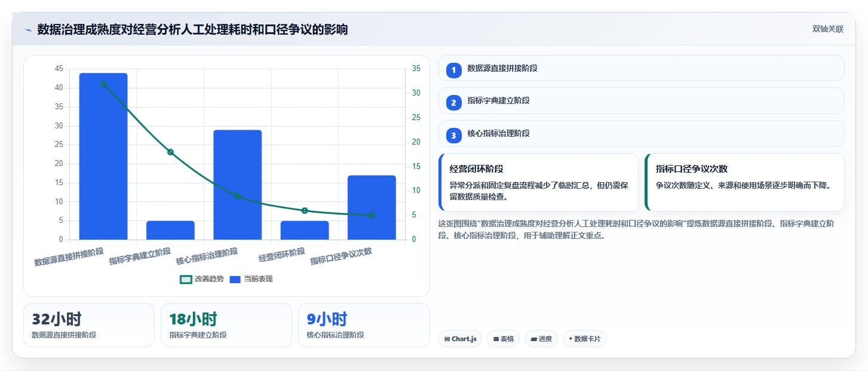Click the bar for 指标口径争议次数
The width and height of the screenshot is (868, 371).
(x=372, y=207)
